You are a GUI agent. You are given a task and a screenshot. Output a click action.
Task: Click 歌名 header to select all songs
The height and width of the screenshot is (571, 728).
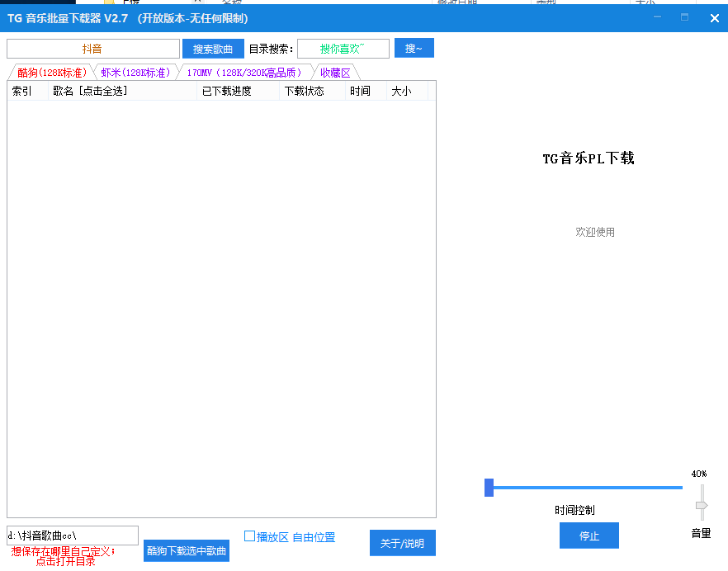click(90, 91)
